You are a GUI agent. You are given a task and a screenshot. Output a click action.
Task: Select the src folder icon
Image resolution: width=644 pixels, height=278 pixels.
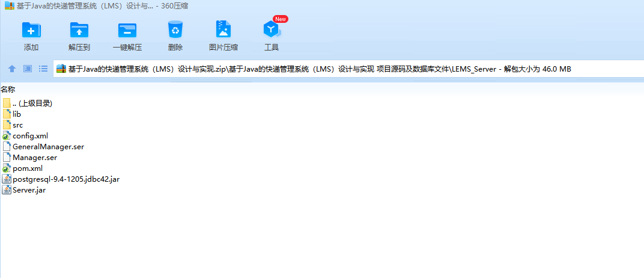[7, 125]
